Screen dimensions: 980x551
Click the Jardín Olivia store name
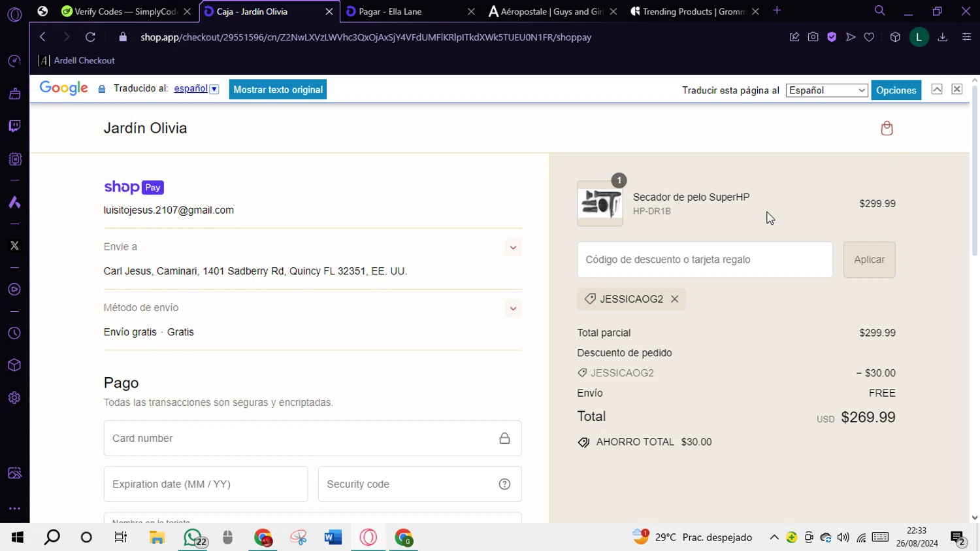coord(145,128)
